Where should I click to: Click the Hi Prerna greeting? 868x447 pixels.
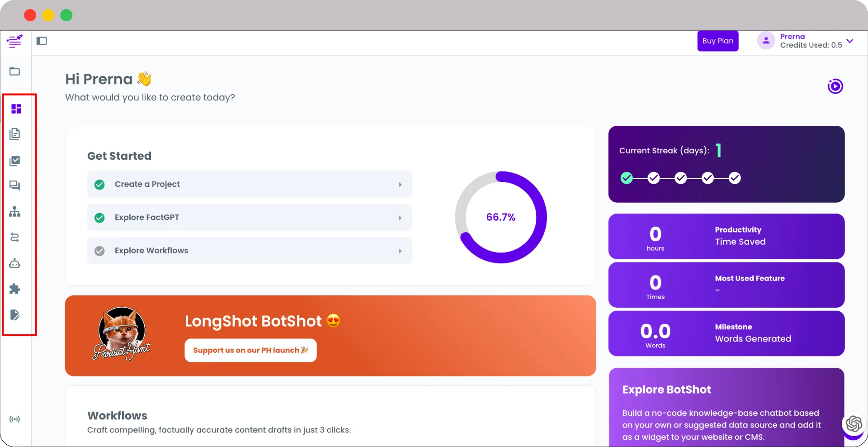[x=108, y=79]
